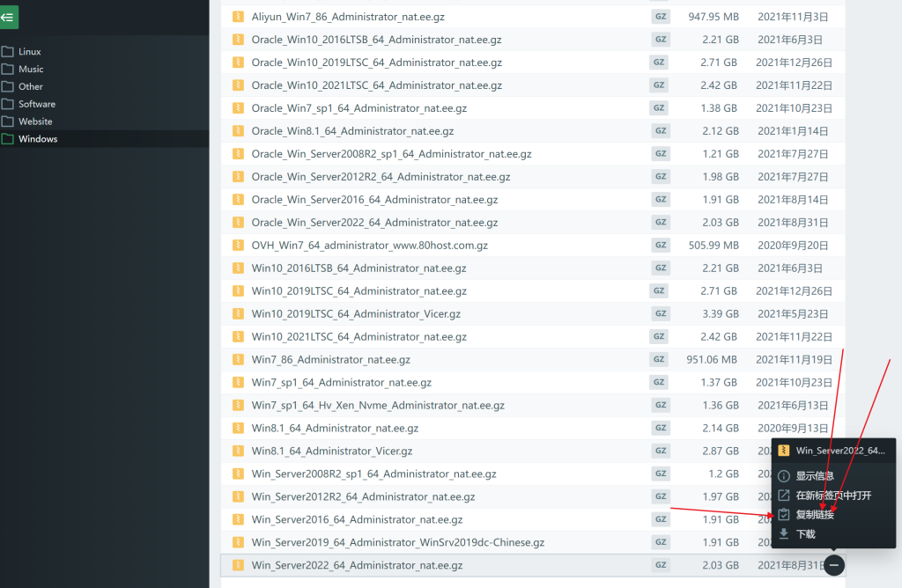Click archive icon of Win8.1_64_Administrator_Vicer file
The height and width of the screenshot is (588, 902).
pos(238,452)
